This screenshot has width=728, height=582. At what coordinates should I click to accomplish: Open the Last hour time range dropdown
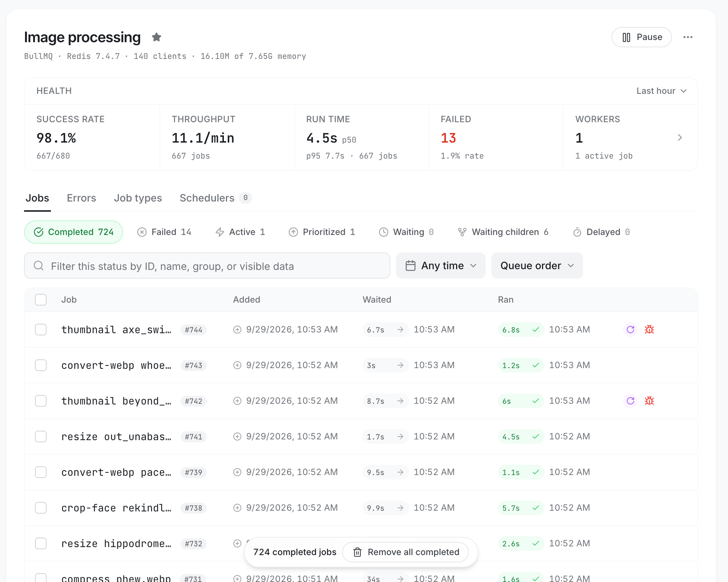[x=661, y=91]
